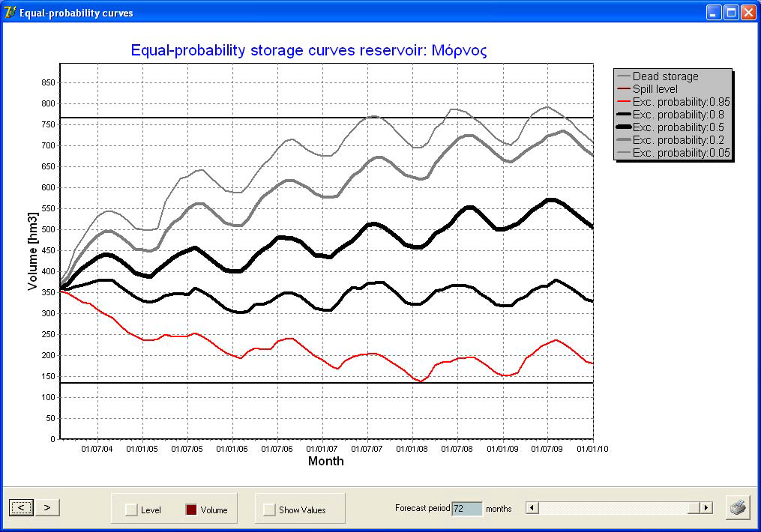Click the 850 y-axis value
Image resolution: width=761 pixels, height=532 pixels.
tap(49, 83)
